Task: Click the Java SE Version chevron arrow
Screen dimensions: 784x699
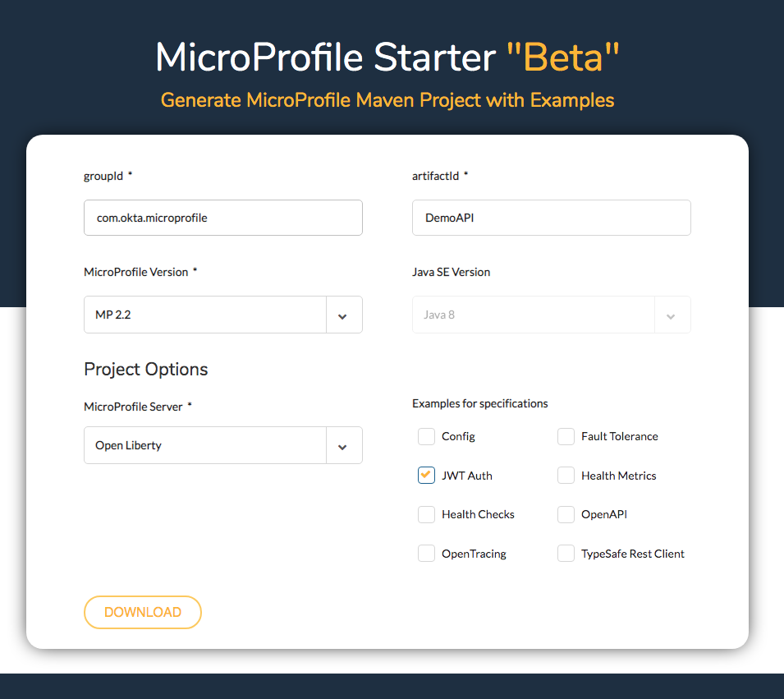Action: tap(672, 315)
